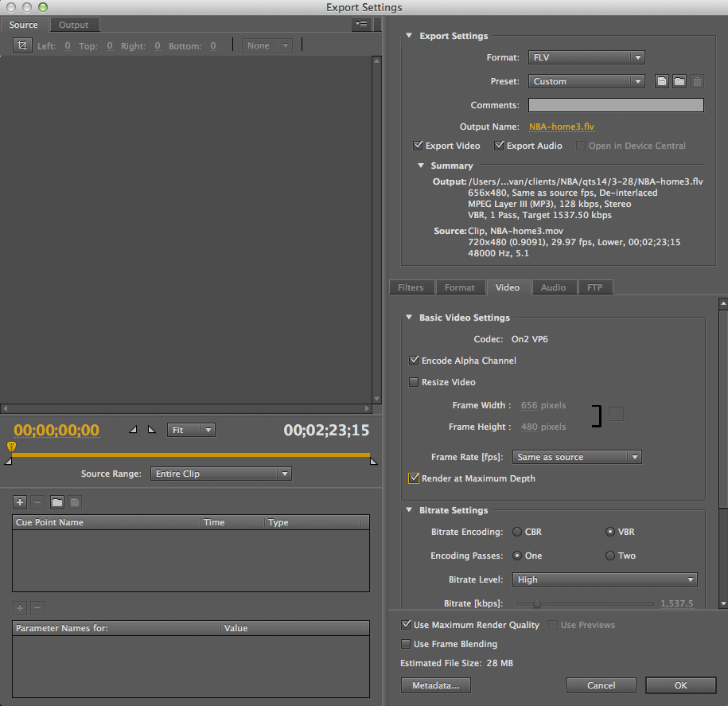Open the Format dropdown showing FLV
Image resolution: width=728 pixels, height=706 pixels.
(586, 57)
